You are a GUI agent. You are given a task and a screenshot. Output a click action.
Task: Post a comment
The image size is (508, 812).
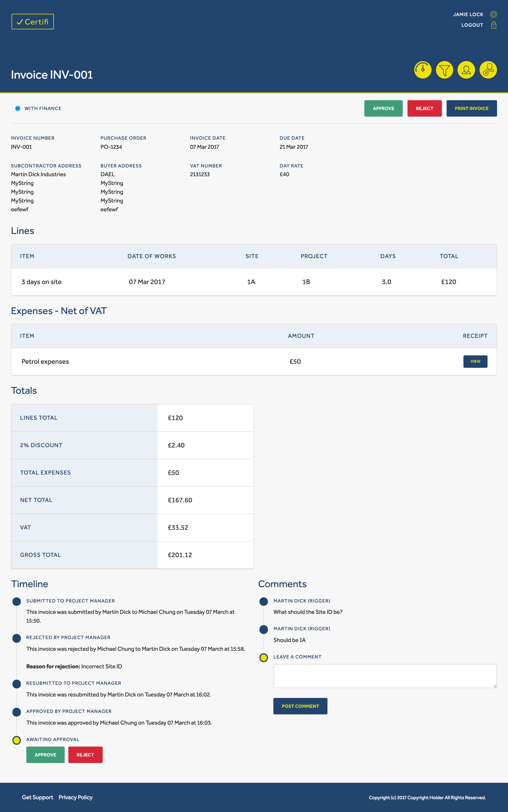pyautogui.click(x=300, y=706)
